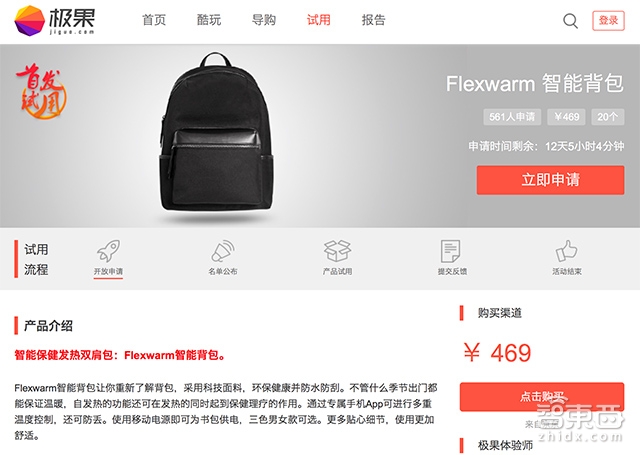The height and width of the screenshot is (455, 640).
Task: Select the document 提交反馈 step icon
Action: click(451, 251)
